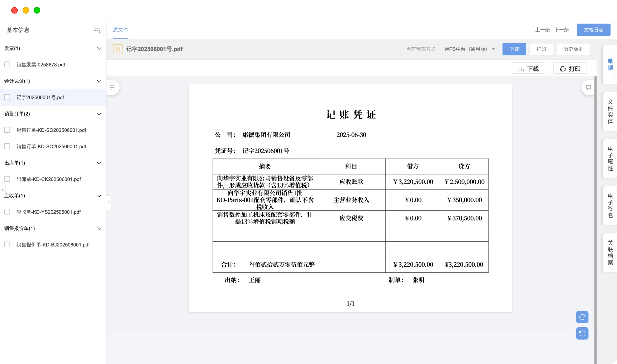Click the 主营业务收入 subject cell
The height and width of the screenshot is (364, 617).
[351, 200]
